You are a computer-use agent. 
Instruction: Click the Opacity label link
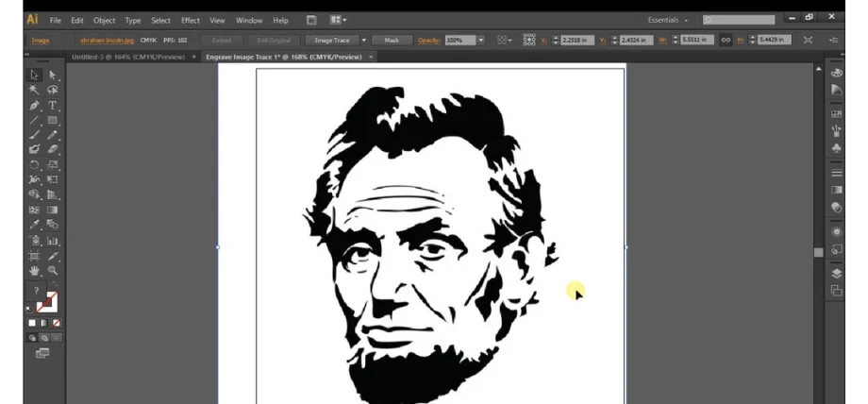428,41
